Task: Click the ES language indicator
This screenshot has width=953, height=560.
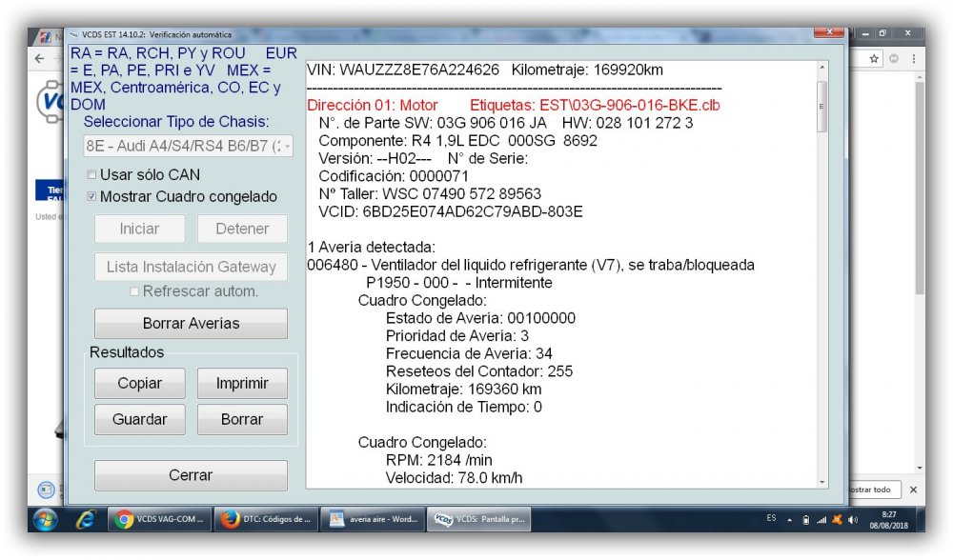Action: coord(771,518)
